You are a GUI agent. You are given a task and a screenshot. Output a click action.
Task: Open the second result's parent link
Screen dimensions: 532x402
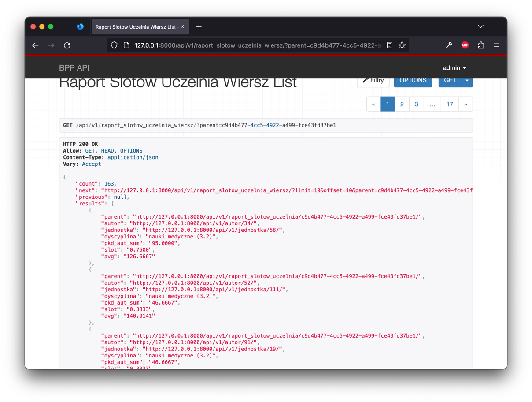[x=277, y=276]
